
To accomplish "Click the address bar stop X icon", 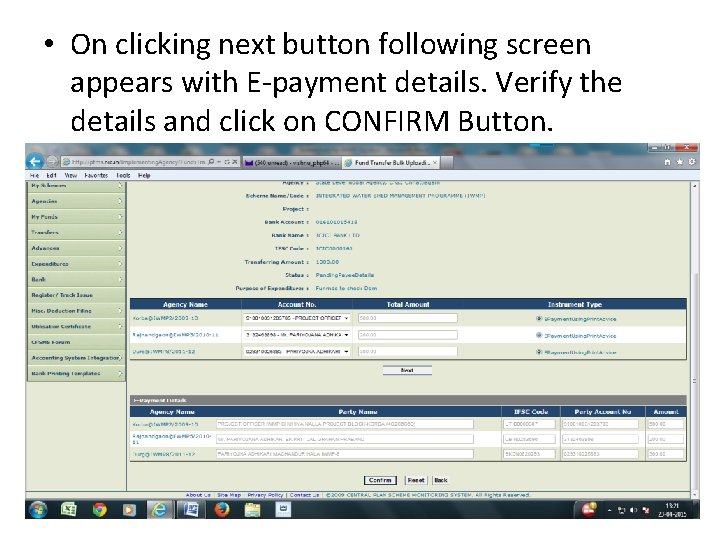I will [x=235, y=162].
